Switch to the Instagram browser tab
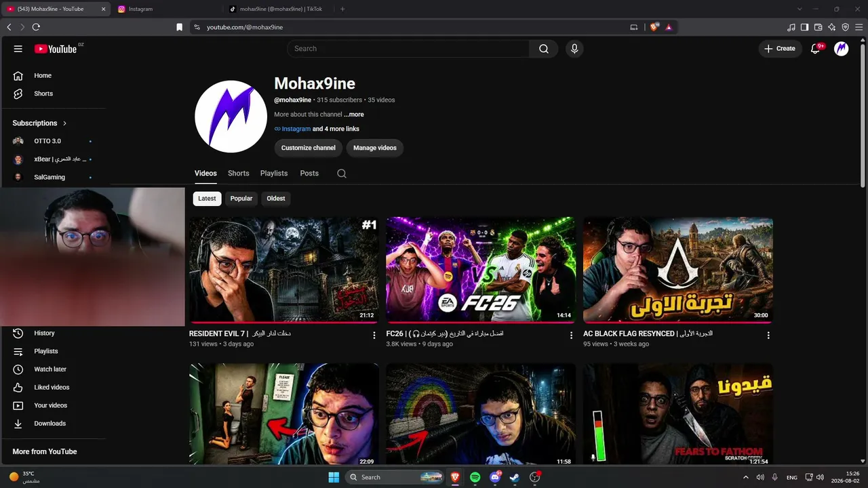Viewport: 868px width, 488px height. [x=166, y=9]
